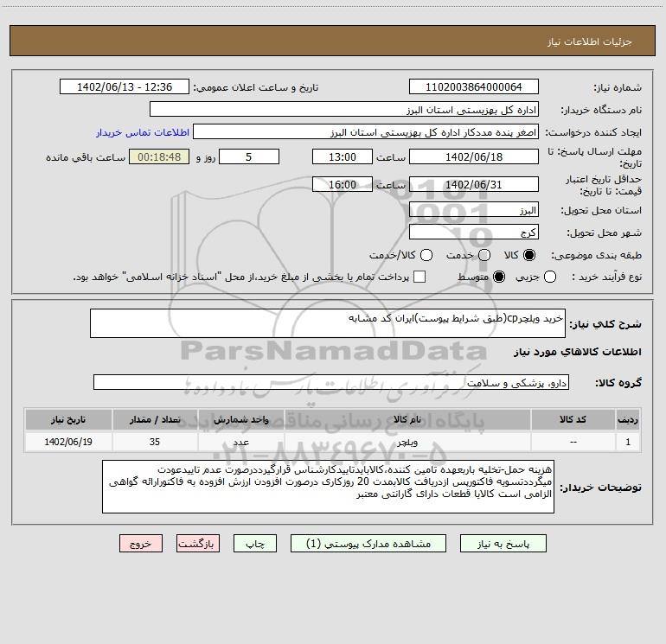Click the ویلچر item name cell

tap(407, 442)
